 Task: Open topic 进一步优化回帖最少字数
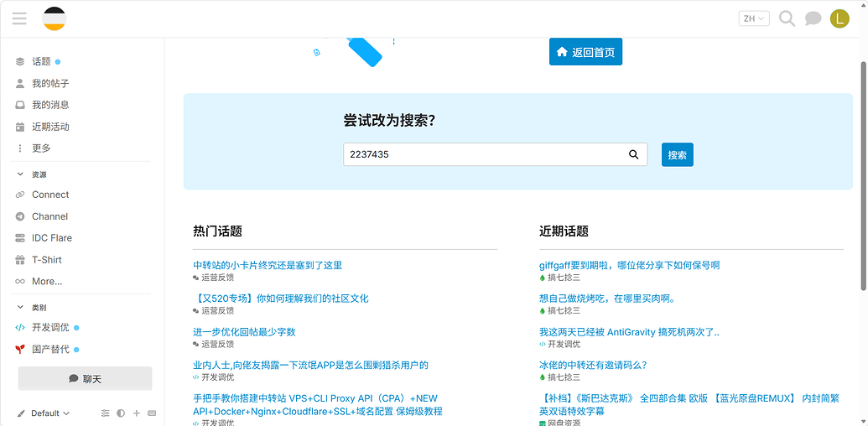(x=244, y=332)
